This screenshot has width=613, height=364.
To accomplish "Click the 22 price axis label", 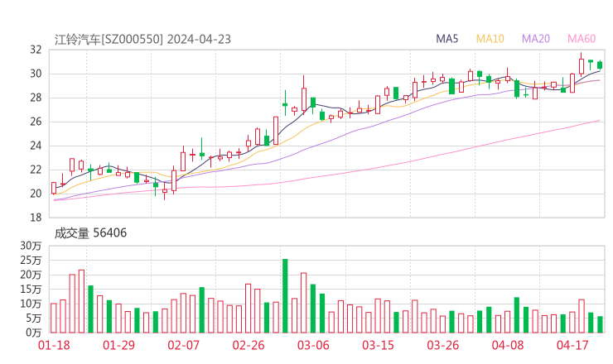I will coord(36,170).
